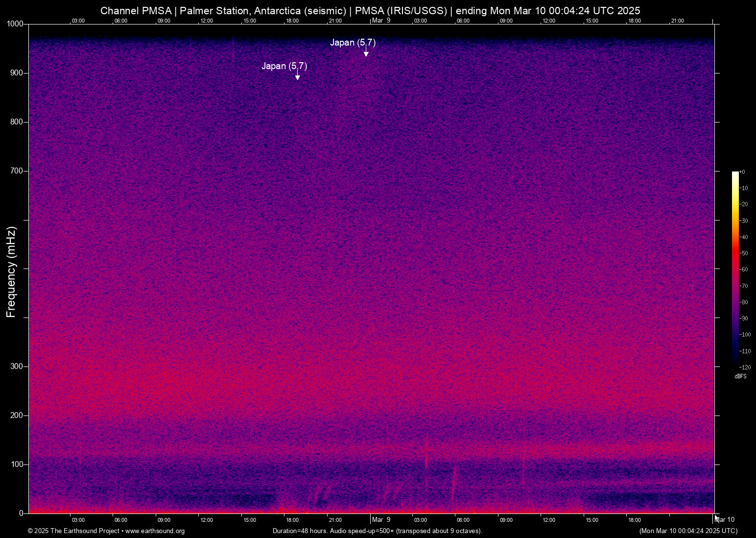Click the 1000 frequency tick label
The width and height of the screenshot is (756, 538).
click(15, 24)
